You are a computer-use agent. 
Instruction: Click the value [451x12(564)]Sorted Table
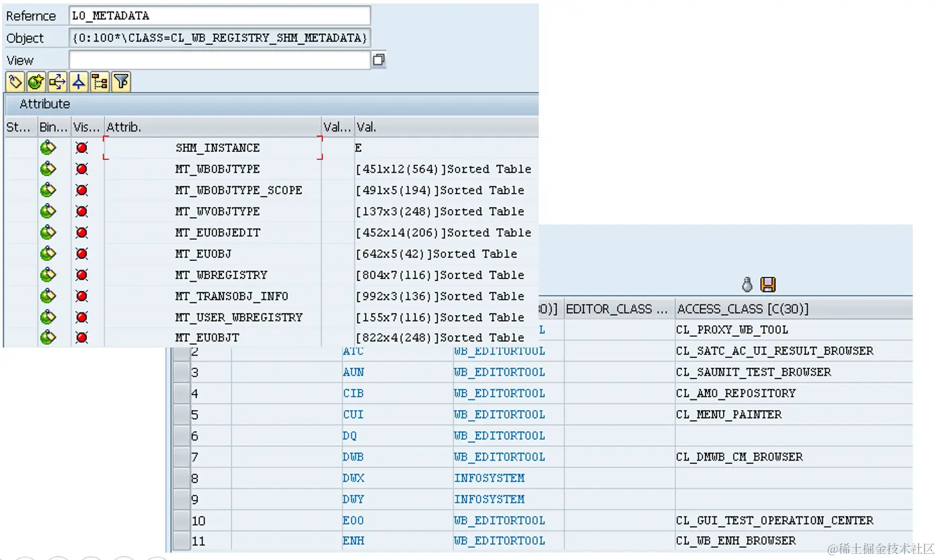pyautogui.click(x=444, y=169)
